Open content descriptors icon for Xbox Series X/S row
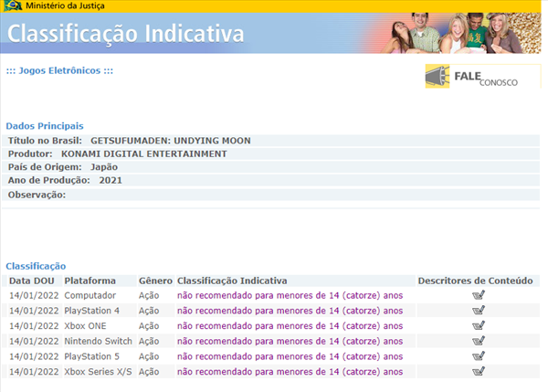The height and width of the screenshot is (392, 548). click(x=478, y=372)
